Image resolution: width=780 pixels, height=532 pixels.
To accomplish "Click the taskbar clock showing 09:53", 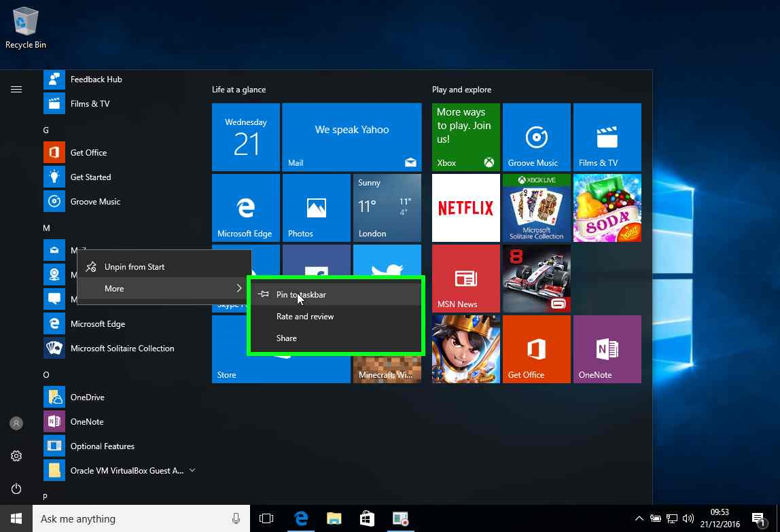I will coord(720,518).
